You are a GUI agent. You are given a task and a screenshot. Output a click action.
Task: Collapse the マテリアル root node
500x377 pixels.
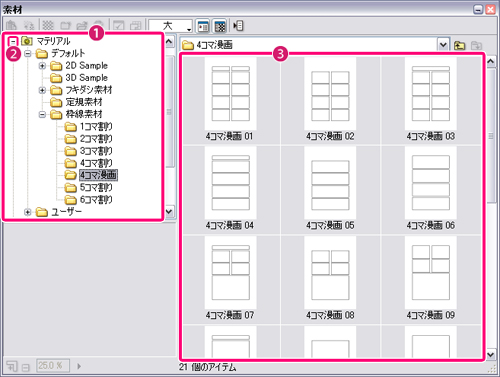pos(13,42)
